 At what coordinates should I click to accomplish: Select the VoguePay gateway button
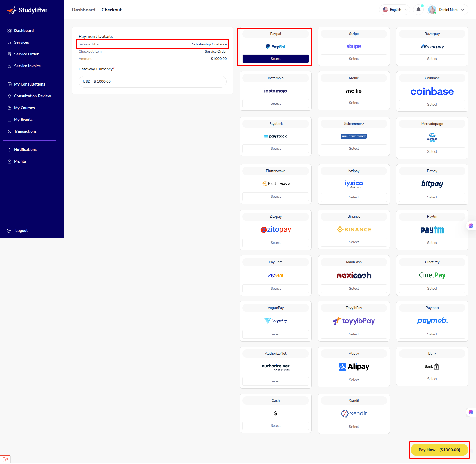(275, 334)
